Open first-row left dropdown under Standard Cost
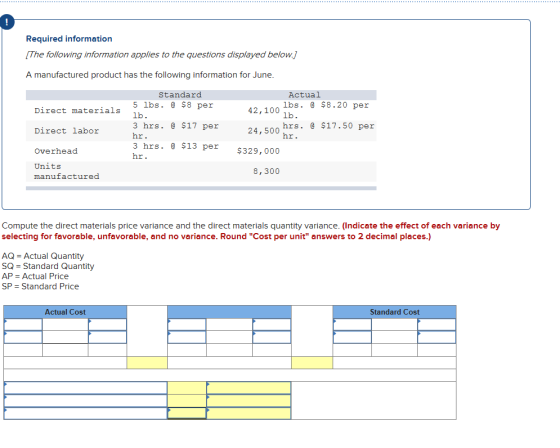 click(x=352, y=324)
